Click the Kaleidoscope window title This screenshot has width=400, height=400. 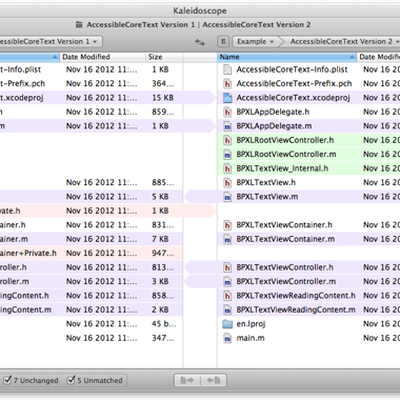click(x=200, y=11)
